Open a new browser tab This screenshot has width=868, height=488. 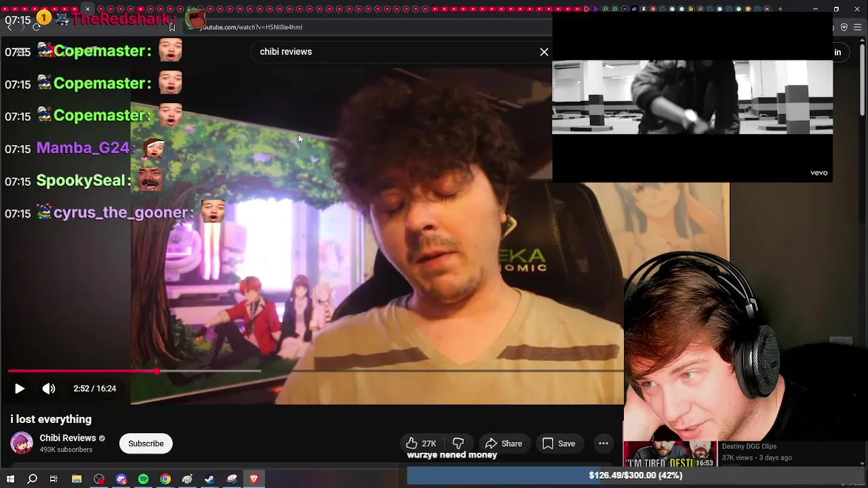point(780,9)
